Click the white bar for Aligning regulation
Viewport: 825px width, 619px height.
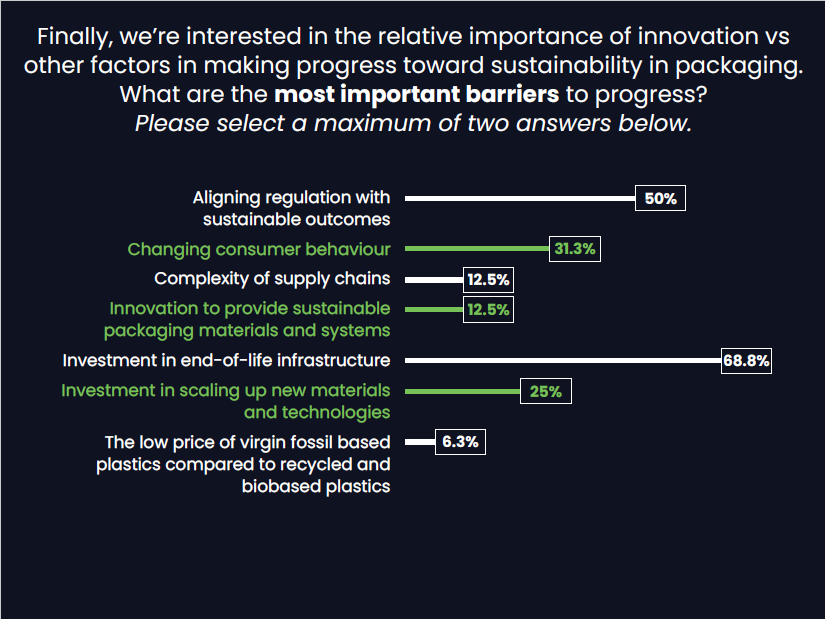click(x=520, y=198)
